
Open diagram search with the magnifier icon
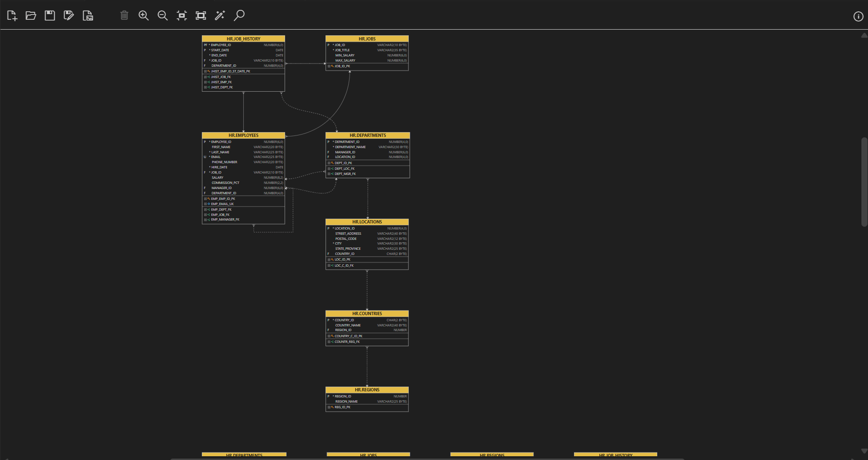[239, 15]
